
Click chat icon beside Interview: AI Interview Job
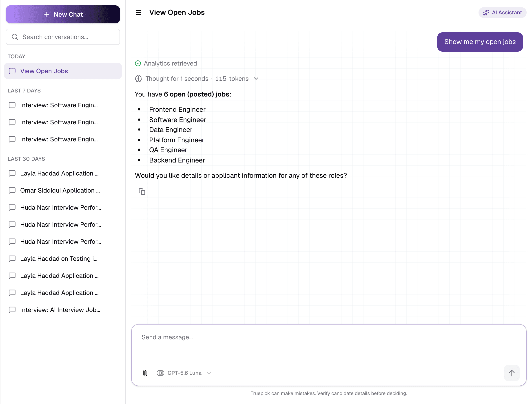pyautogui.click(x=12, y=310)
